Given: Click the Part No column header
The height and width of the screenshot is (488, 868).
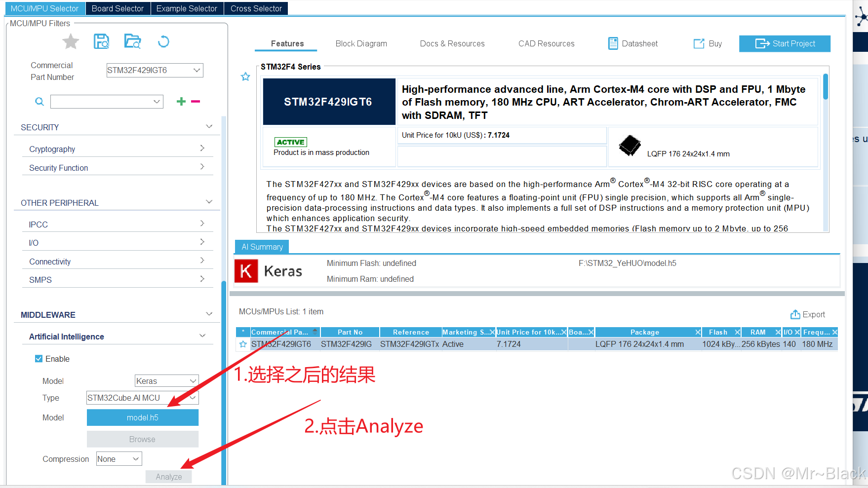Looking at the screenshot, I should click(x=350, y=332).
